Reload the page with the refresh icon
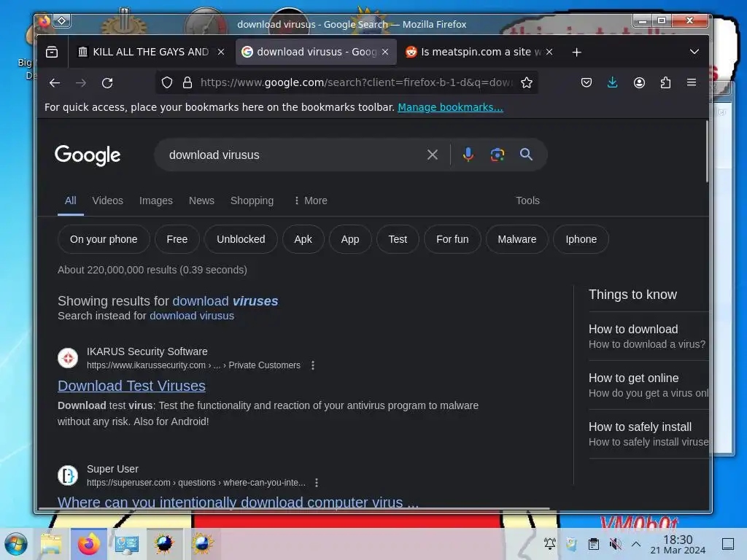This screenshot has height=560, width=747. coord(107,83)
